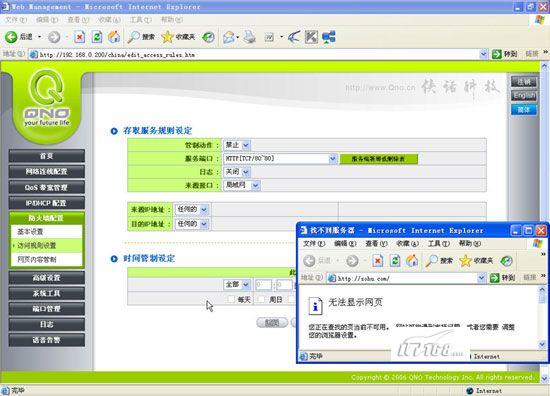The image size is (550, 396).
Task: Click the Home icon in the main window toolbar
Action: pyautogui.click(x=114, y=37)
